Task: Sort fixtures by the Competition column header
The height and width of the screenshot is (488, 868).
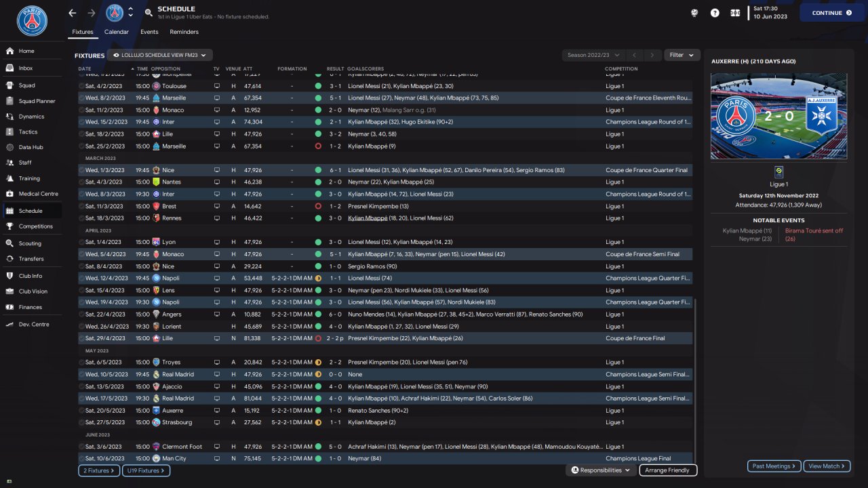Action: pyautogui.click(x=621, y=68)
